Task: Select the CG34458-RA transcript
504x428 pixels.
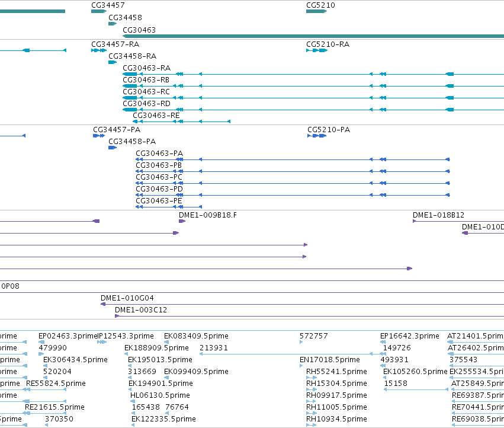Action: (x=113, y=62)
